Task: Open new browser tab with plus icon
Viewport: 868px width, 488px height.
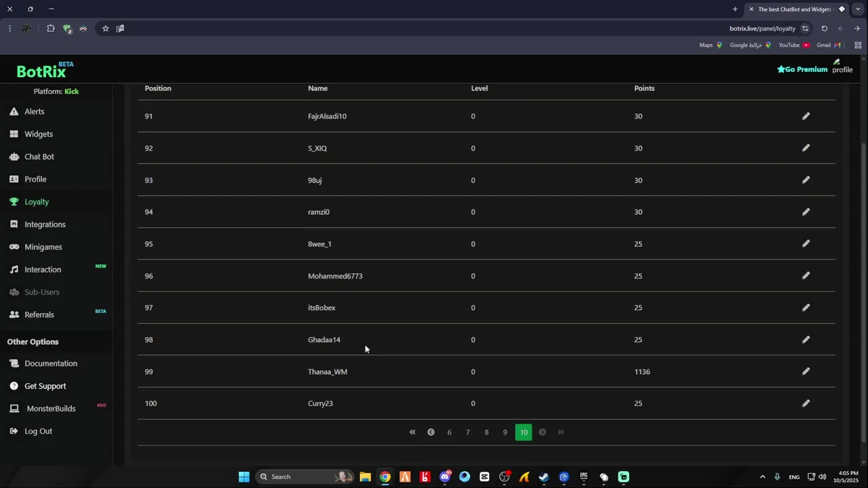Action: (x=735, y=9)
